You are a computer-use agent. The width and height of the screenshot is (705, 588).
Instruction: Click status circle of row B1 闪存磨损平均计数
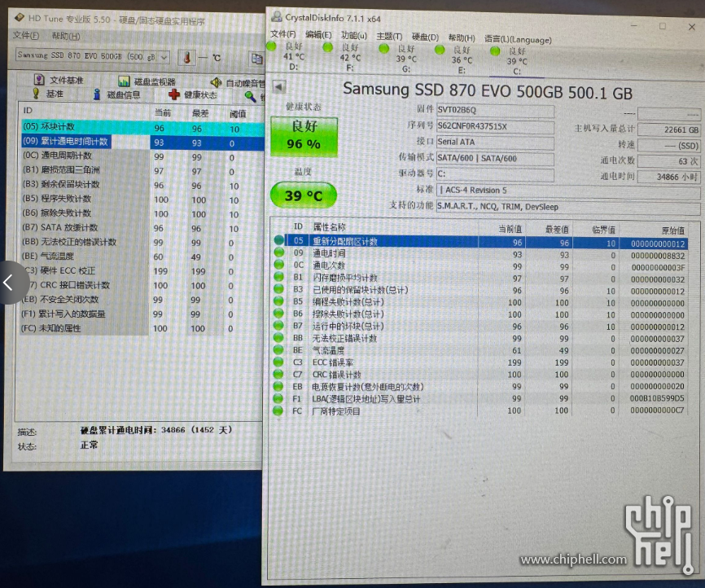coord(278,277)
